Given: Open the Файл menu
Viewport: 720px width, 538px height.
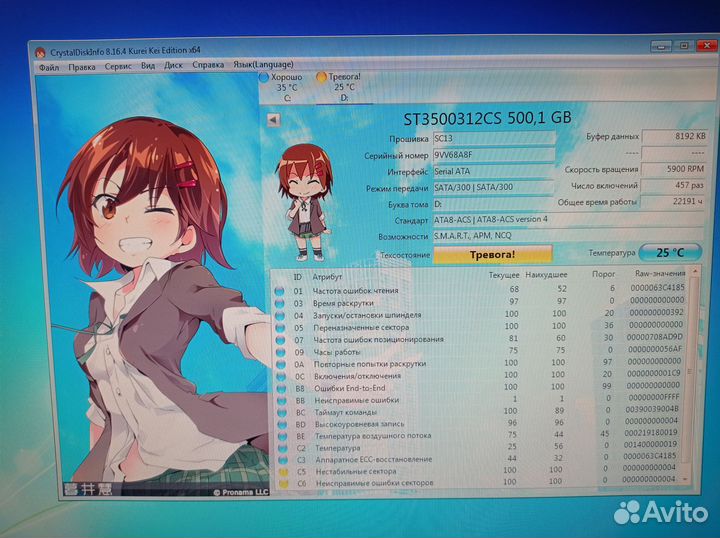Looking at the screenshot, I should [49, 67].
